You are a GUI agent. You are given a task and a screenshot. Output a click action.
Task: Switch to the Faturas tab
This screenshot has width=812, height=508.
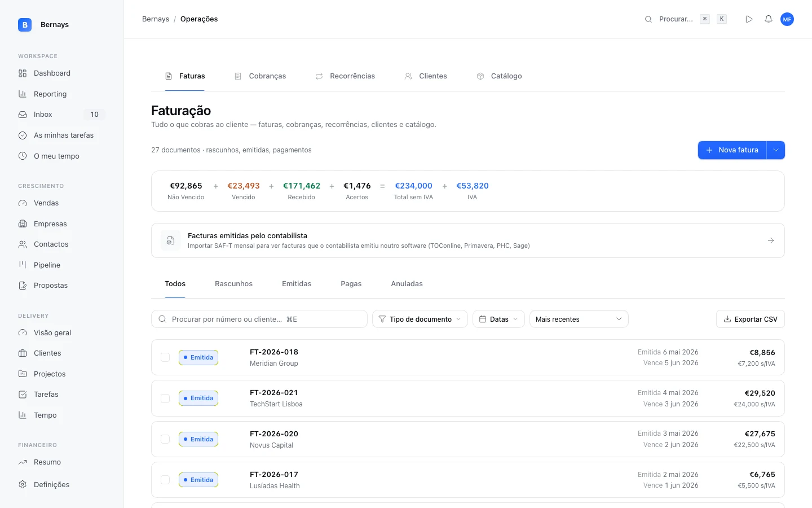[185, 76]
